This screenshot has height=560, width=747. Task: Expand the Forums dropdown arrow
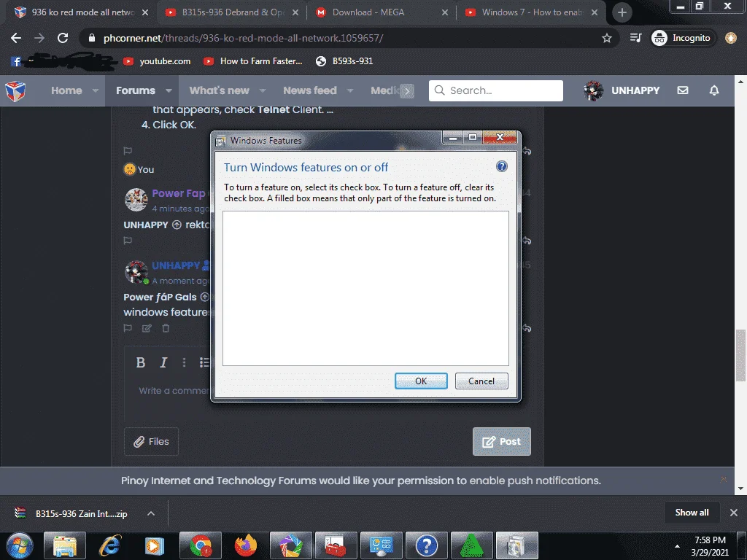pos(169,90)
